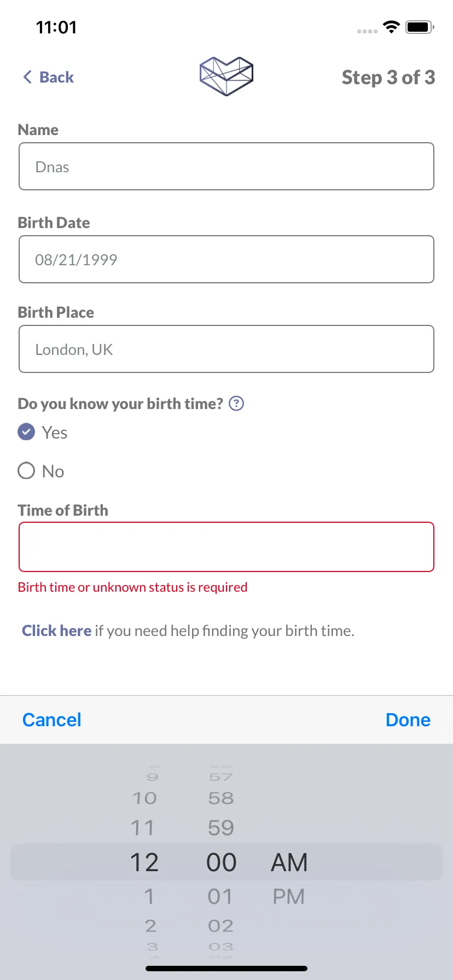Confirm the time with Done

[408, 720]
